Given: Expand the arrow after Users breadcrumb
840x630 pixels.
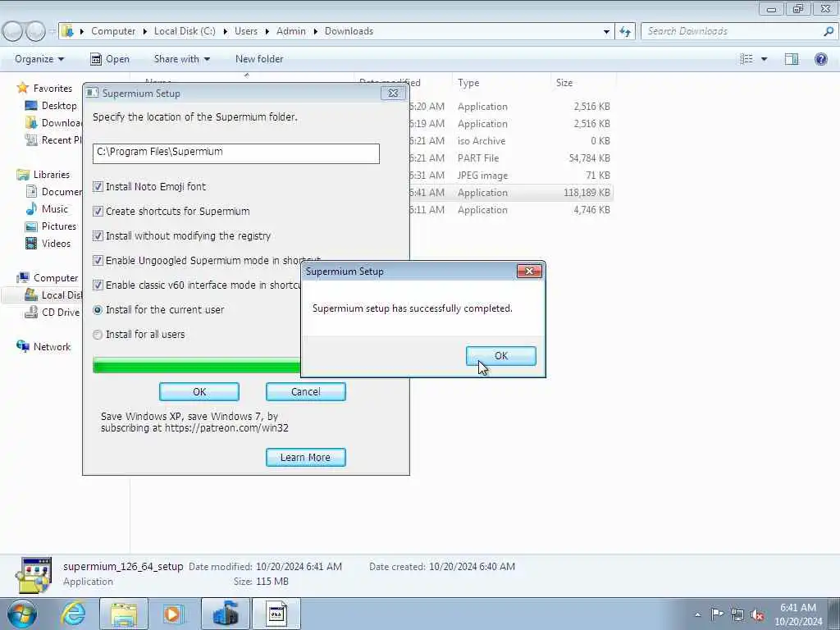Looking at the screenshot, I should 267,32.
